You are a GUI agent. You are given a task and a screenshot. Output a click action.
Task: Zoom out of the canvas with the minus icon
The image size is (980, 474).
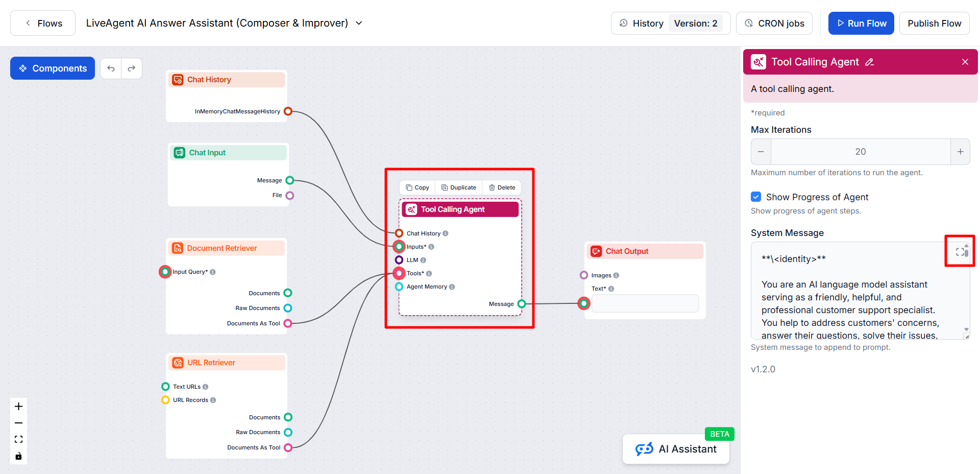pos(19,423)
